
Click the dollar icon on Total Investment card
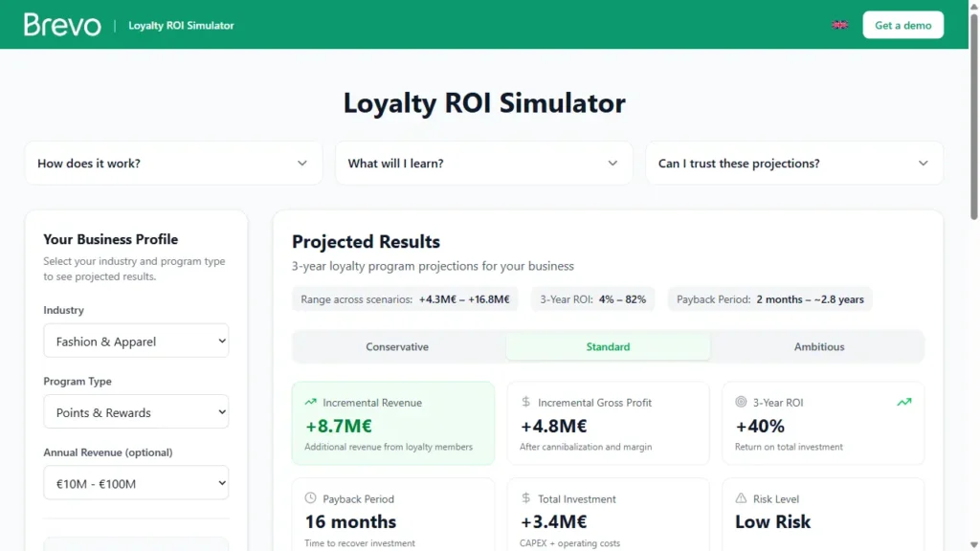[x=523, y=498]
